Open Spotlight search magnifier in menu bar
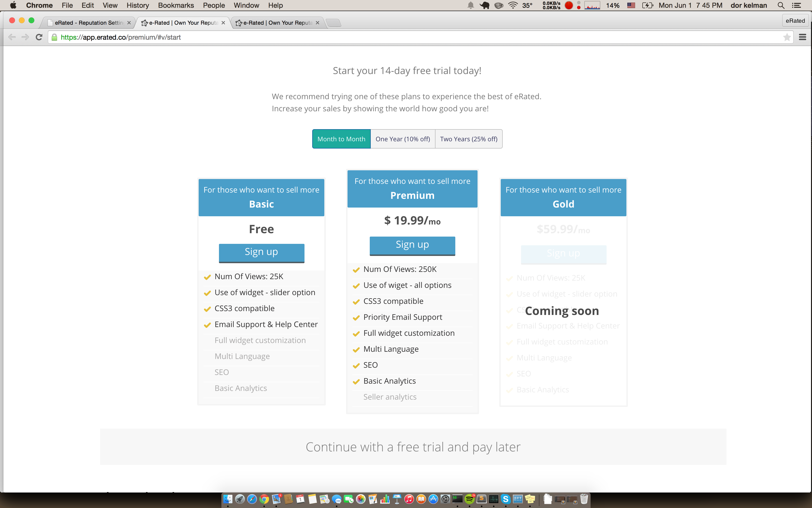 (x=781, y=5)
